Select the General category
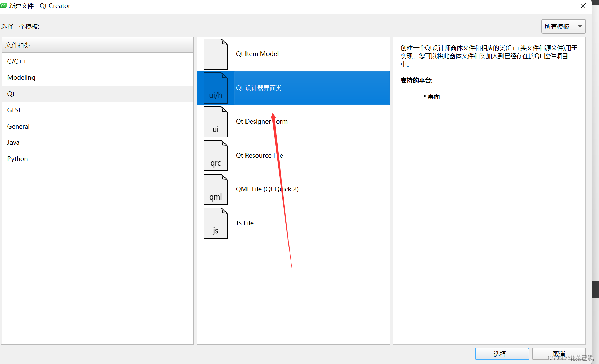 point(98,127)
